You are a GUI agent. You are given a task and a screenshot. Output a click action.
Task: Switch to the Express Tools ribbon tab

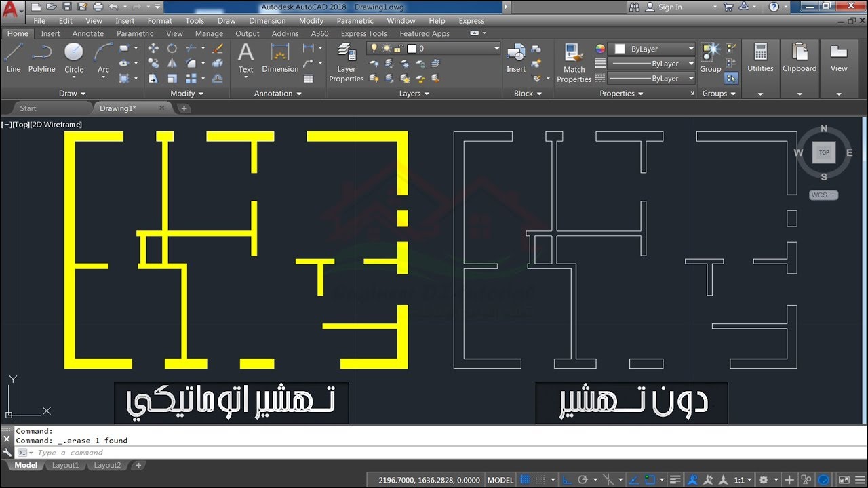click(x=363, y=33)
